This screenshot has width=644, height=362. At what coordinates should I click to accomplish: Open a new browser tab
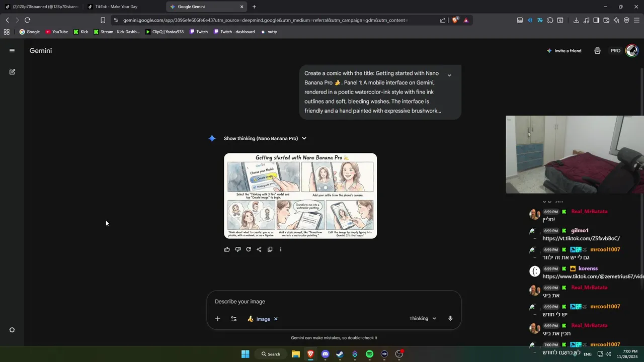(254, 7)
